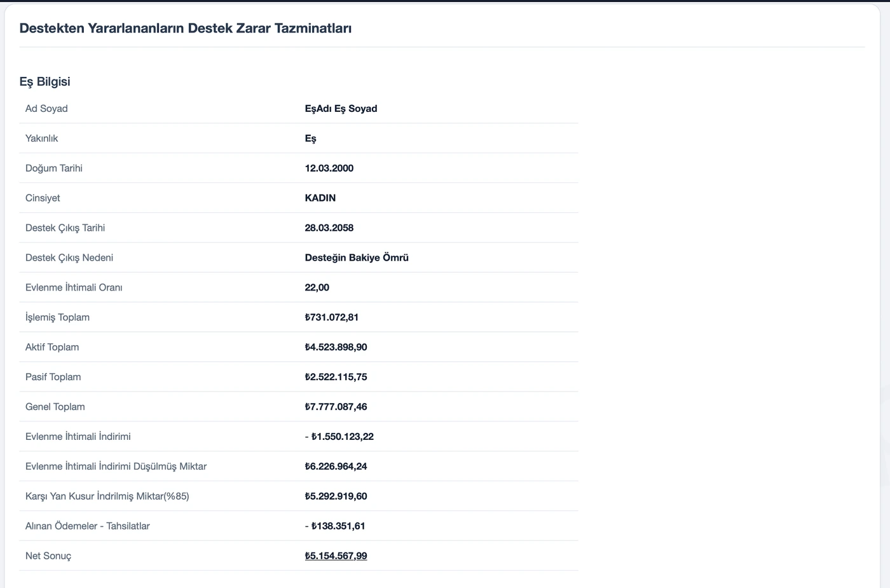This screenshot has height=588, width=890.
Task: Select the Destek Çıkış Nedeni label
Action: (x=69, y=258)
